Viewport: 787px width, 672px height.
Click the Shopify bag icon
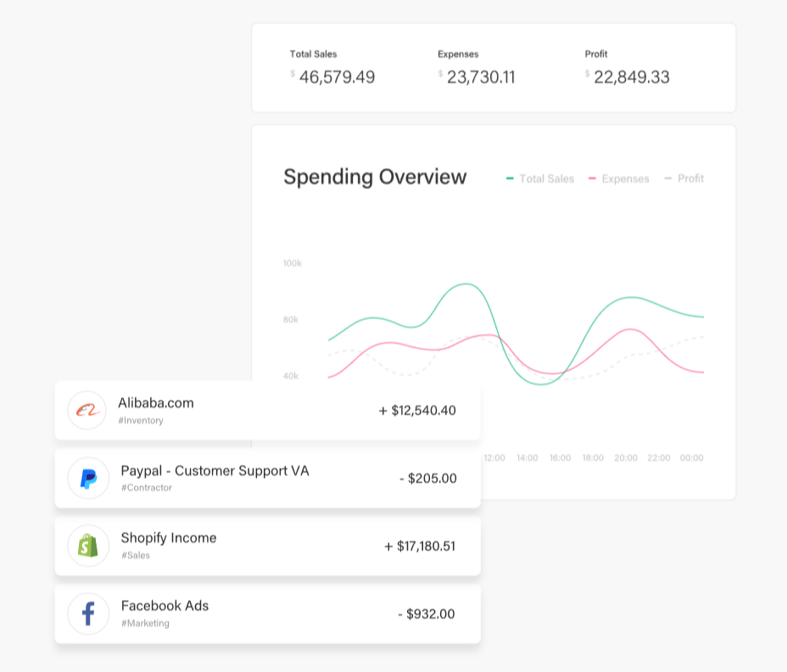88,546
